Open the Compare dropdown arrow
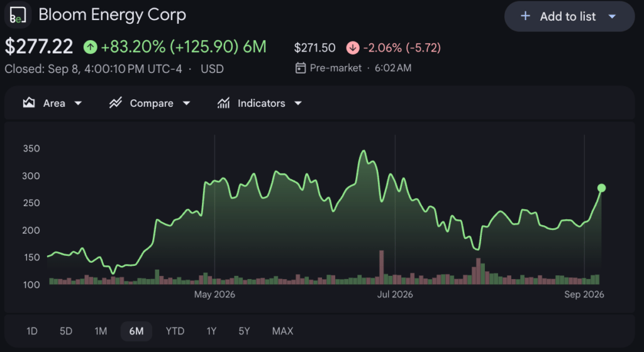This screenshot has width=644, height=352. [186, 103]
